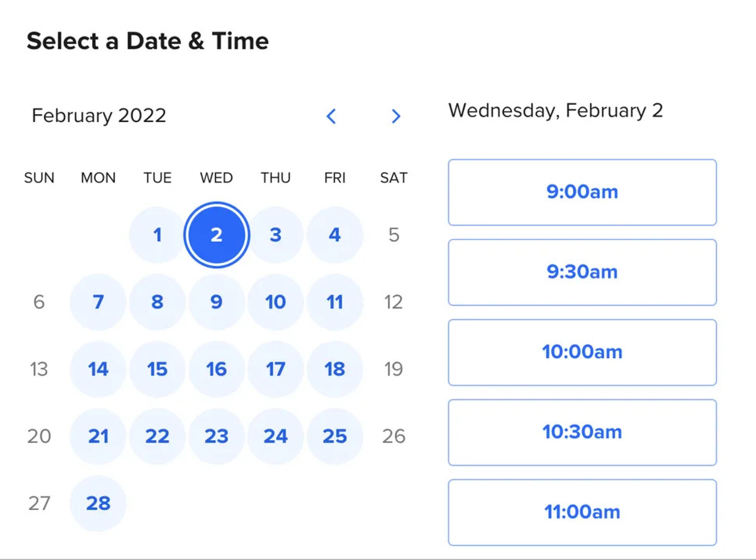Pick the 10:00am time slot
Image resolution: width=756 pixels, height=560 pixels.
[582, 352]
